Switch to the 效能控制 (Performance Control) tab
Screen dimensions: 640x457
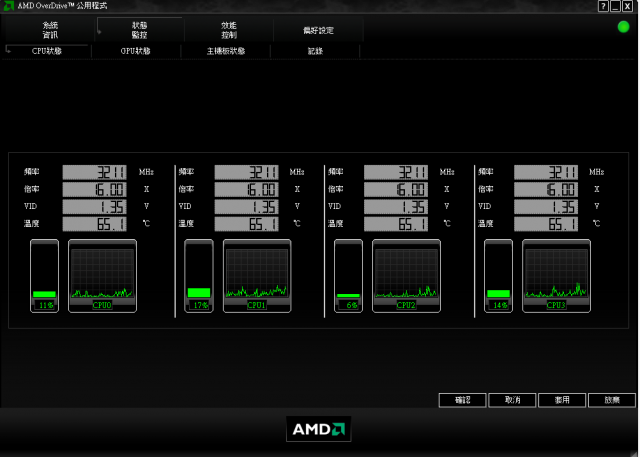coord(229,30)
